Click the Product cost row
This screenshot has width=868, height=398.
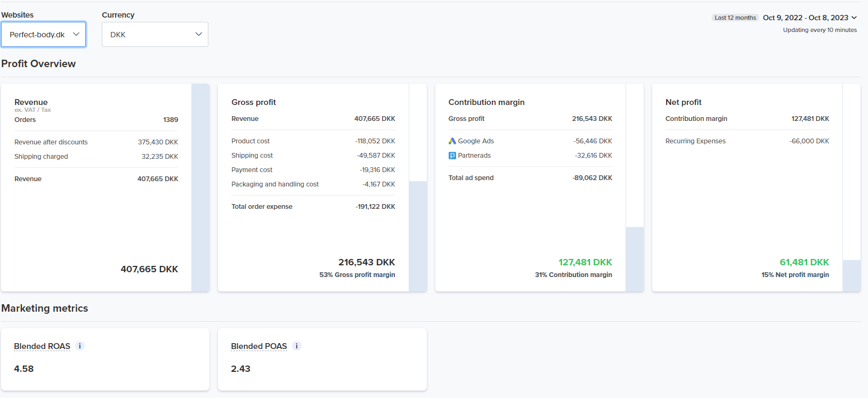point(313,141)
